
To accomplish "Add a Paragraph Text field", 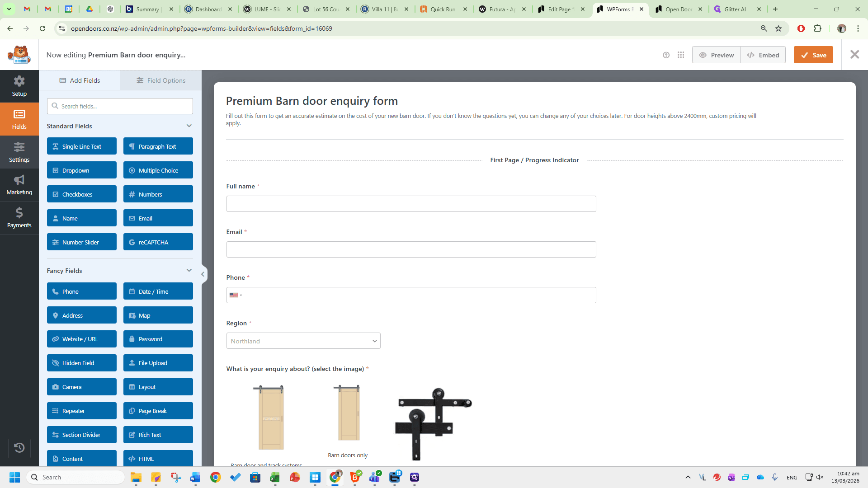I will tap(158, 146).
